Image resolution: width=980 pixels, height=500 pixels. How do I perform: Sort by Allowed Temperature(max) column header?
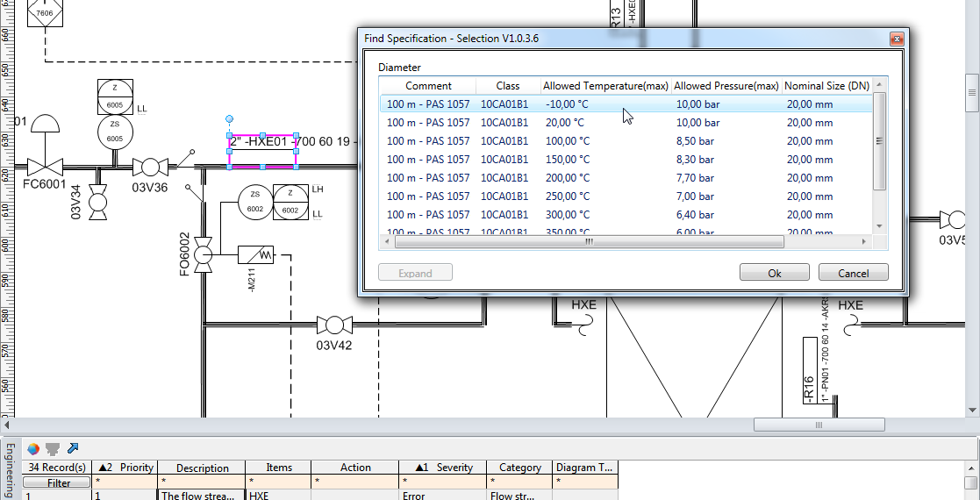pyautogui.click(x=605, y=86)
